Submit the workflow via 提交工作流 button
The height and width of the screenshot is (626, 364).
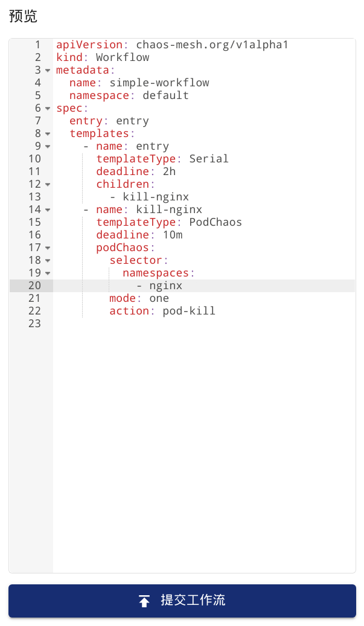click(182, 601)
